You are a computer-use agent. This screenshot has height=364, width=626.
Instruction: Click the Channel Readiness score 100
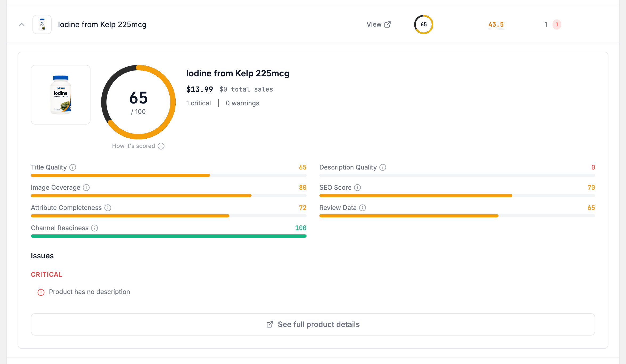click(301, 228)
